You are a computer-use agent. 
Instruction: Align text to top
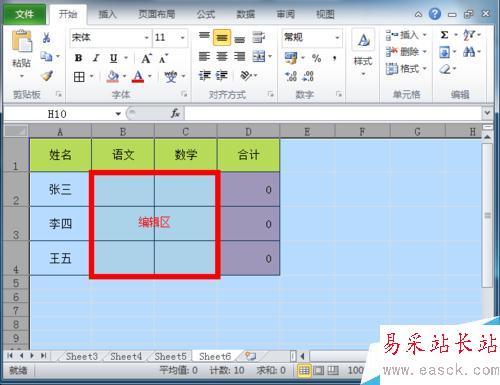pyautogui.click(x=204, y=36)
